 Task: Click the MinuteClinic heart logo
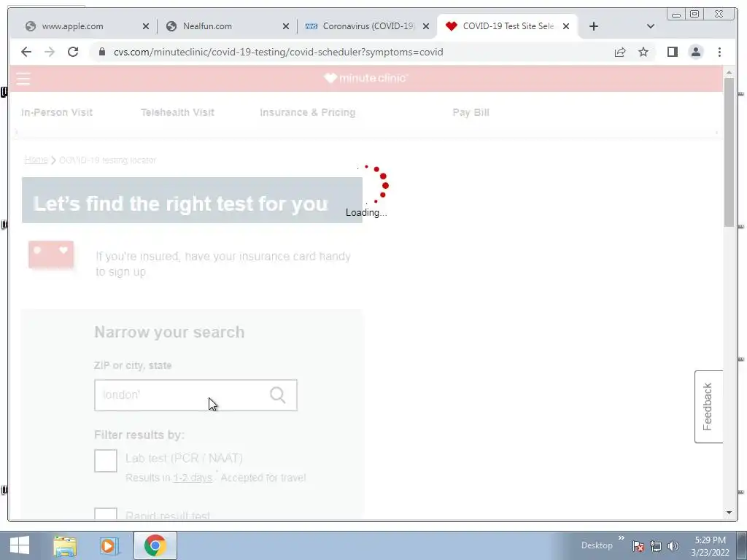point(366,78)
